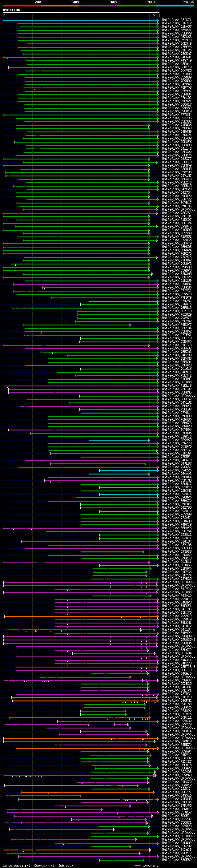Choose entry UniRef100_Q6R7Z2
The image size is (197, 868).
176,200
